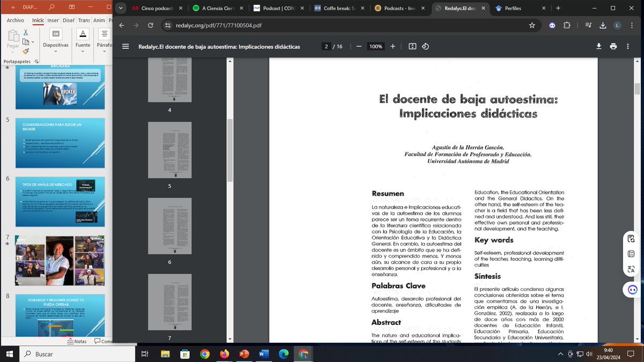Open Chrome profile avatar L

[618, 25]
